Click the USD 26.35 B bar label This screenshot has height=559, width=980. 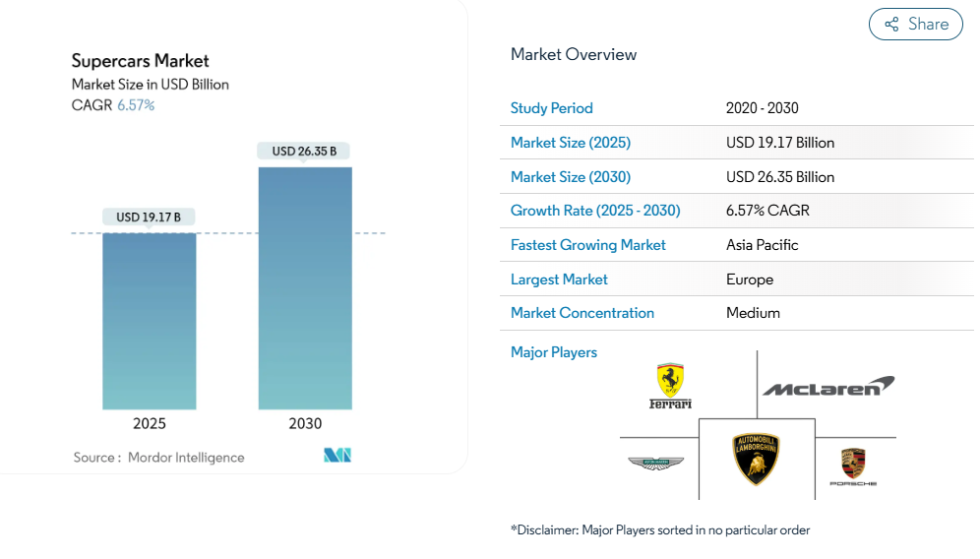(x=304, y=151)
